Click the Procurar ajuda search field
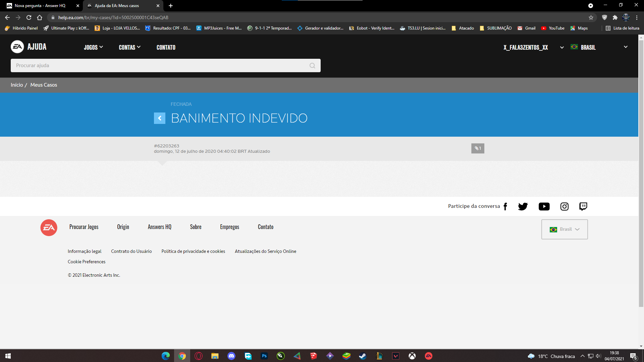644x362 pixels. point(166,65)
